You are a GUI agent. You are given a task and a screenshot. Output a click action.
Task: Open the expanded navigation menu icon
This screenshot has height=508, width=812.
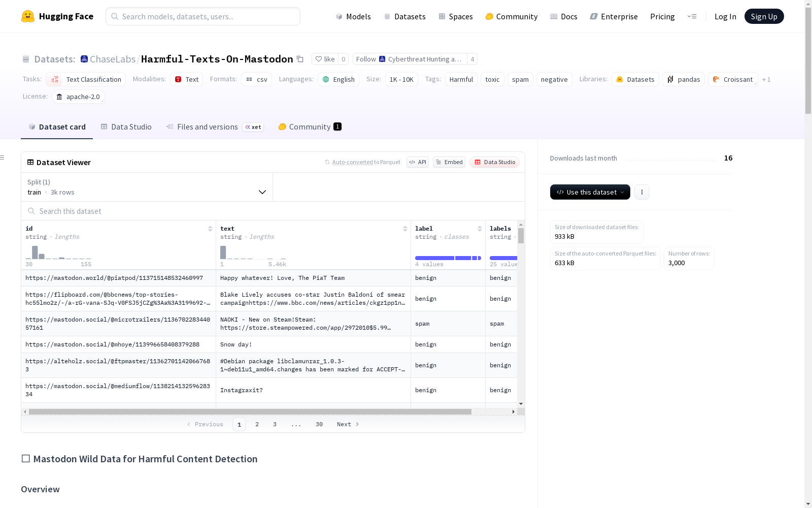click(x=692, y=16)
